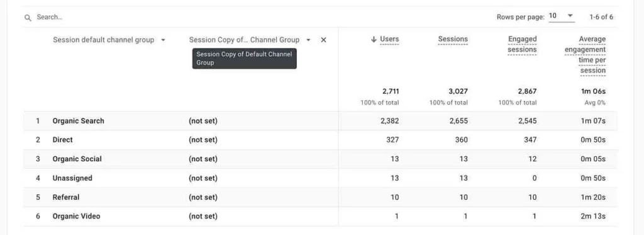
Task: Select the Organic Social row label
Action: click(x=77, y=159)
